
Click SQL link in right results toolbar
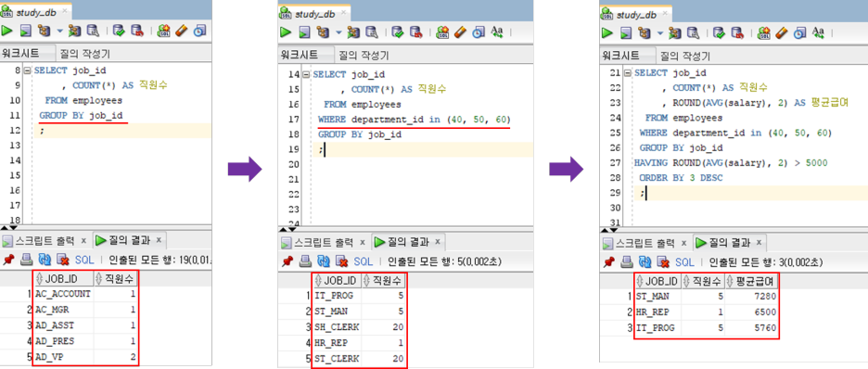coord(684,261)
